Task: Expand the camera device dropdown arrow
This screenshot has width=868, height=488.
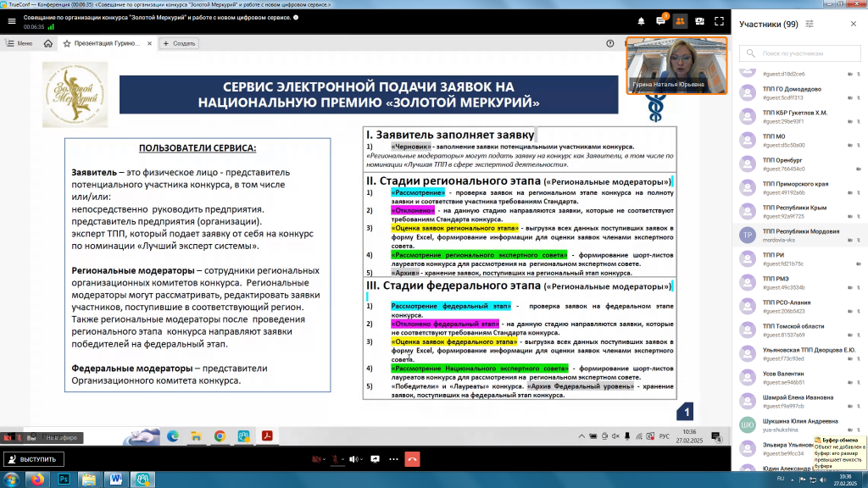Action: pyautogui.click(x=325, y=458)
